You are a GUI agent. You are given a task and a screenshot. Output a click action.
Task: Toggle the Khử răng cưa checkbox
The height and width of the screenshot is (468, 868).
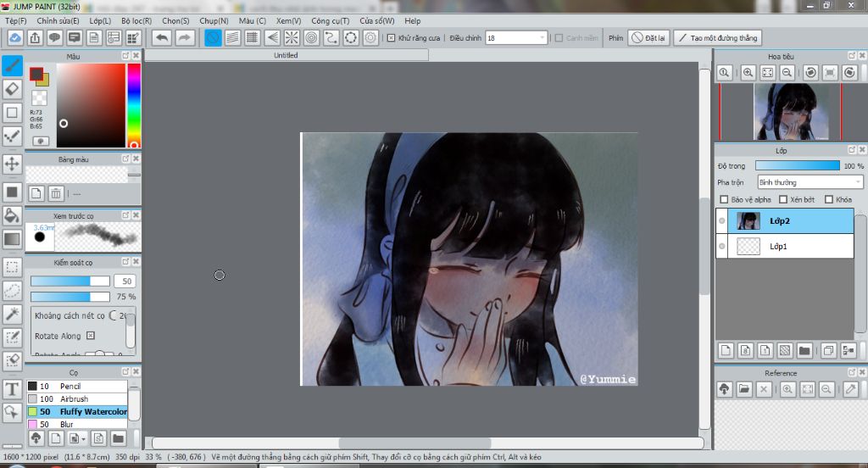click(391, 37)
